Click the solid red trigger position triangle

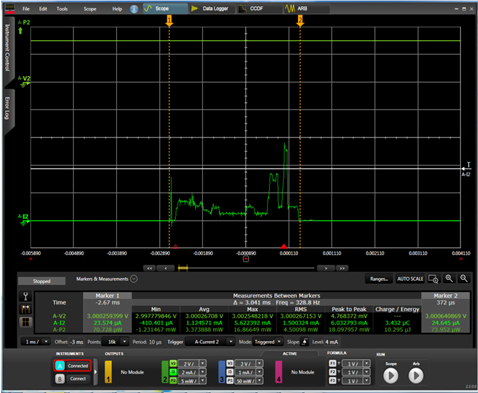[284, 246]
